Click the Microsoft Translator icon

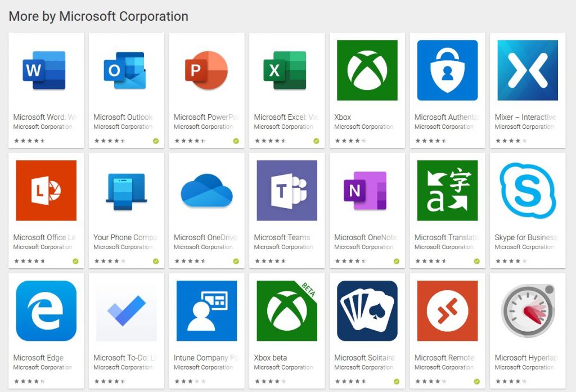(x=447, y=190)
